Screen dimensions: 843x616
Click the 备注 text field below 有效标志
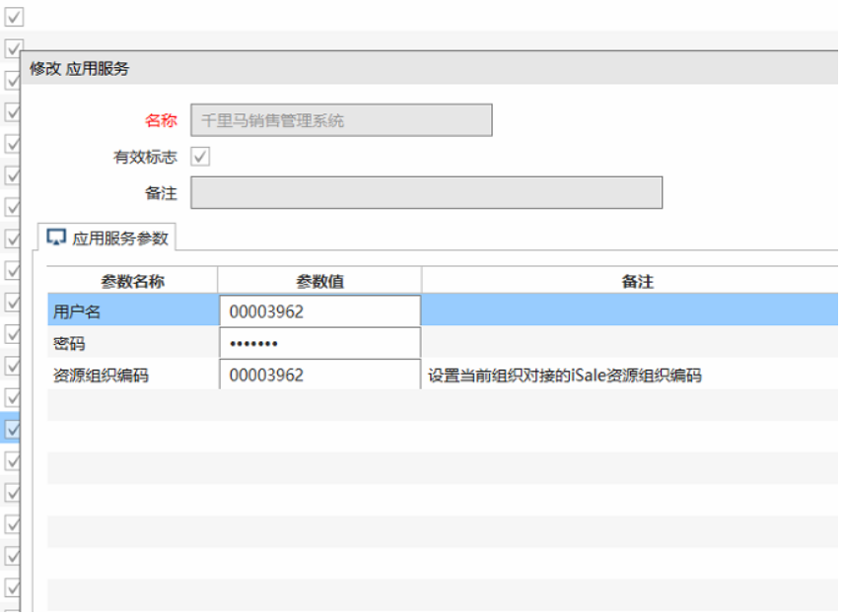pyautogui.click(x=426, y=192)
